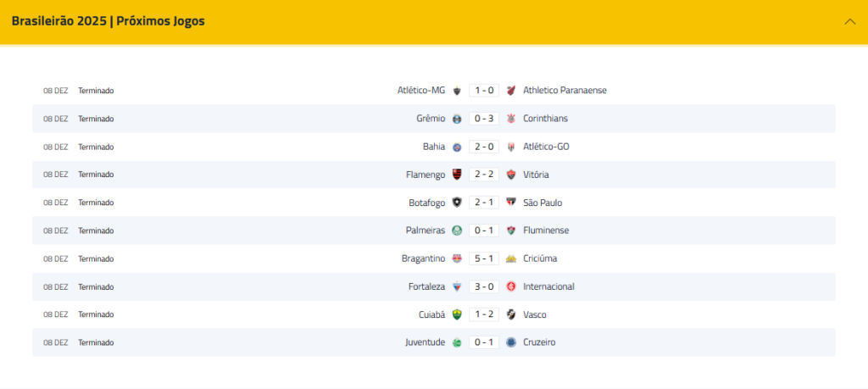Click the Atlético-MG club crest
The height and width of the screenshot is (389, 868).
click(x=457, y=90)
